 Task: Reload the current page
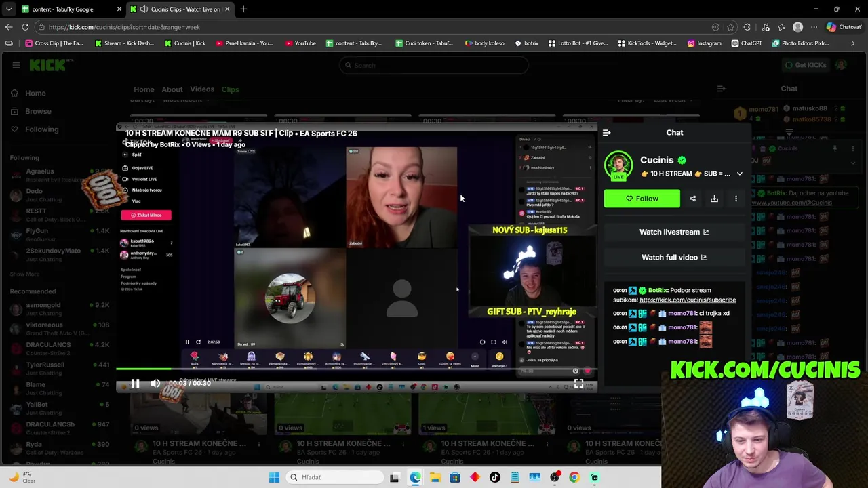(x=25, y=27)
